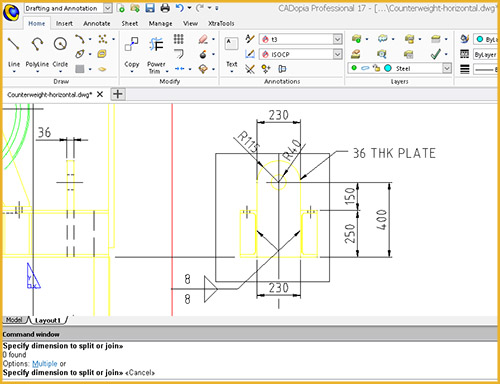Open the Drafting and Annotation workspace dropdown
Screen dimensions: 500x384
(108, 8)
